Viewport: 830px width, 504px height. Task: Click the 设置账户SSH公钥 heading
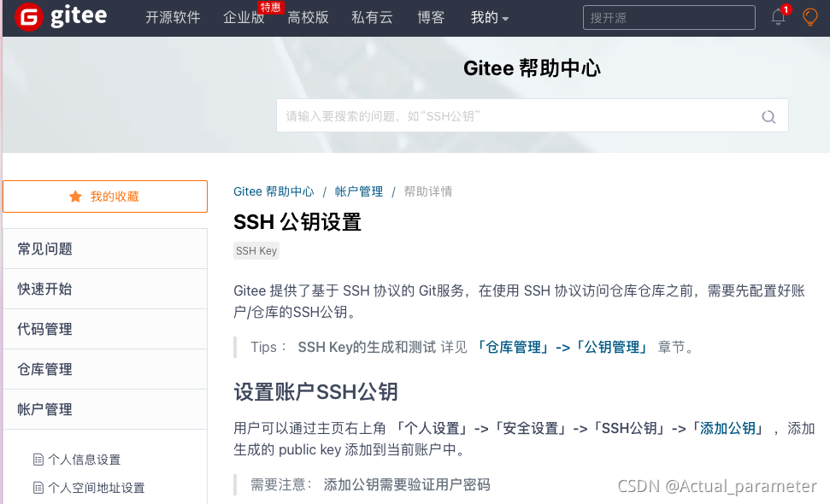[x=316, y=392]
